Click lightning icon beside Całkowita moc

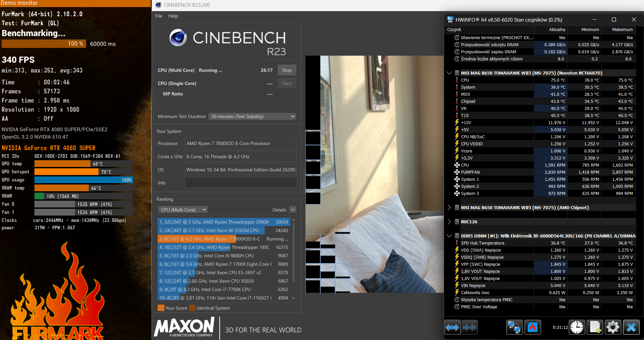tap(457, 292)
